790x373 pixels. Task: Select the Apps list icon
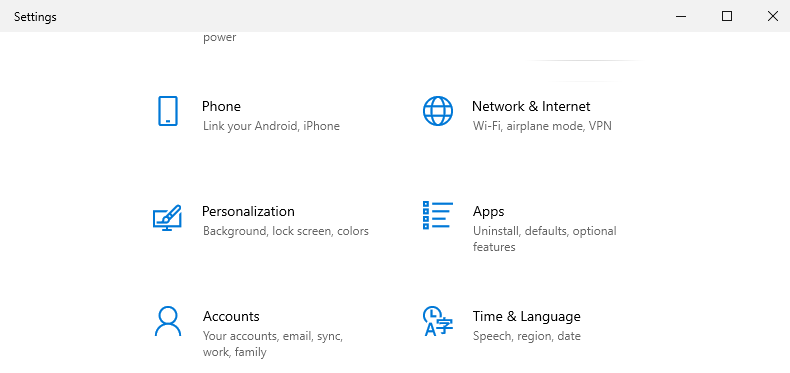pos(438,215)
